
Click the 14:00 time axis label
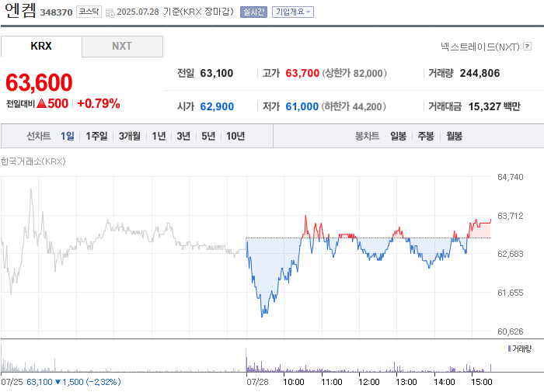444,382
